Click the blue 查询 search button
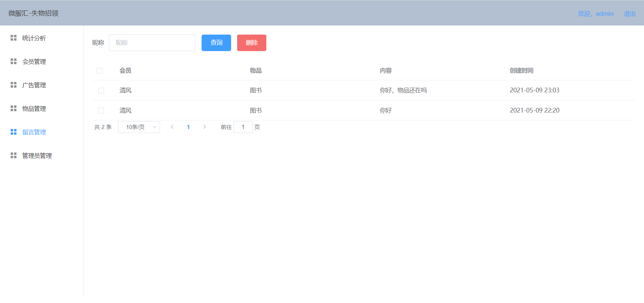644x303 pixels. [x=216, y=43]
